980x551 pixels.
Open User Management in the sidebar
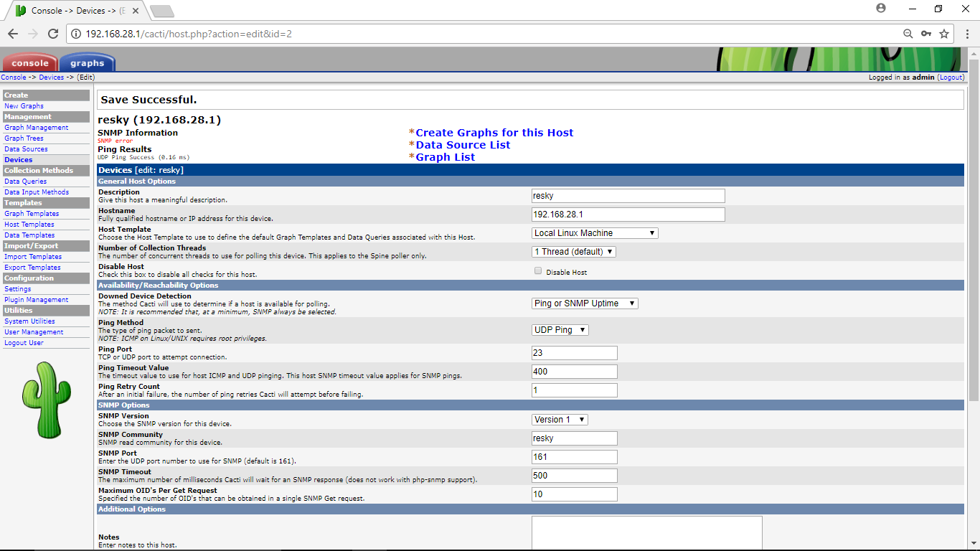coord(34,332)
